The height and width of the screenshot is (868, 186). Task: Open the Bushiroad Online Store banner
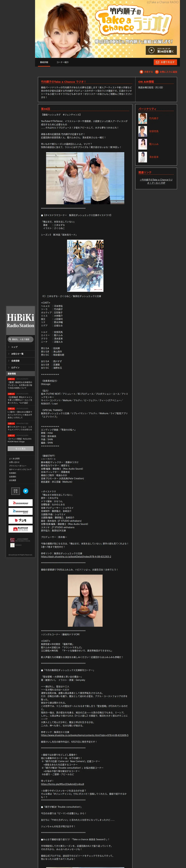(x=21, y=529)
